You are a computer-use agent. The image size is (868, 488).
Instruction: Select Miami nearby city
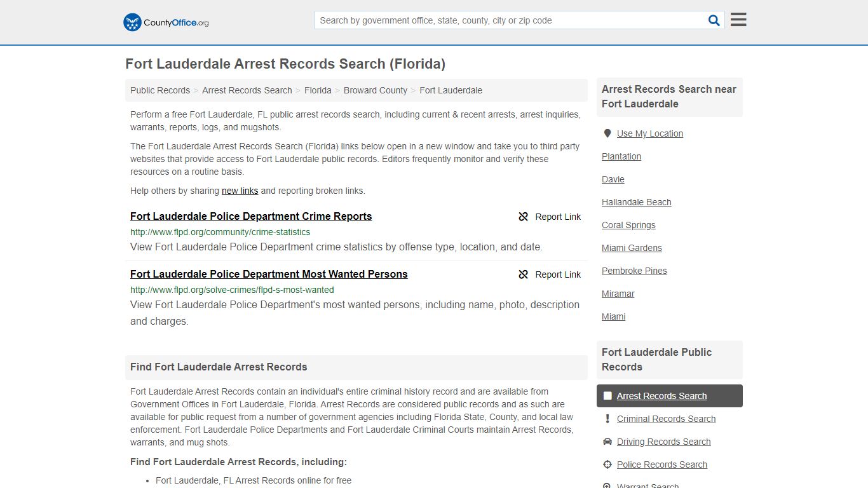(x=614, y=316)
